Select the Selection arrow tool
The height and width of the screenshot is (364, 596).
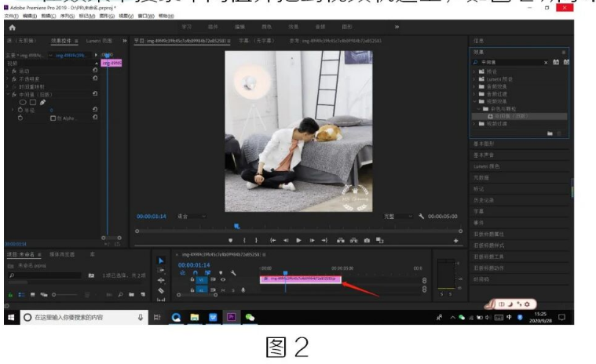click(x=161, y=260)
